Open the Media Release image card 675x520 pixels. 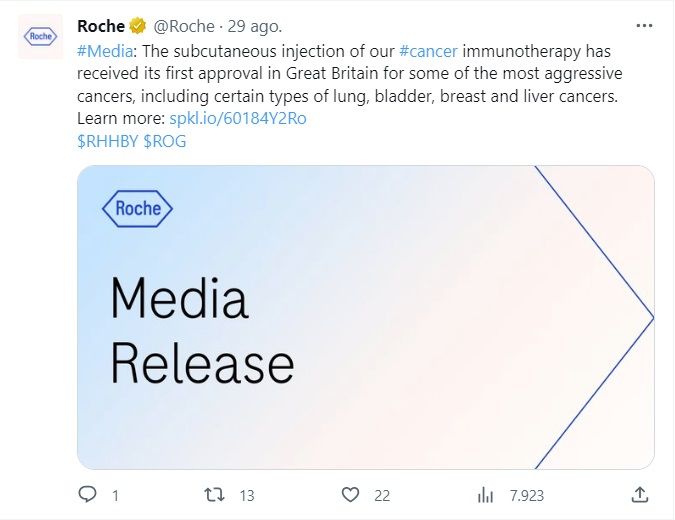366,317
